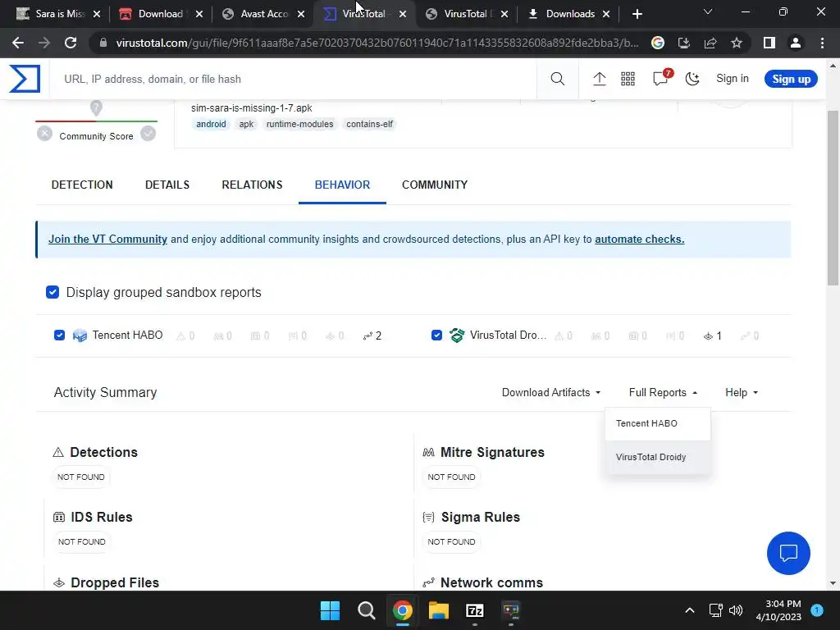Viewport: 840px width, 630px height.
Task: Click the IDS Rules icon
Action: pyautogui.click(x=59, y=518)
